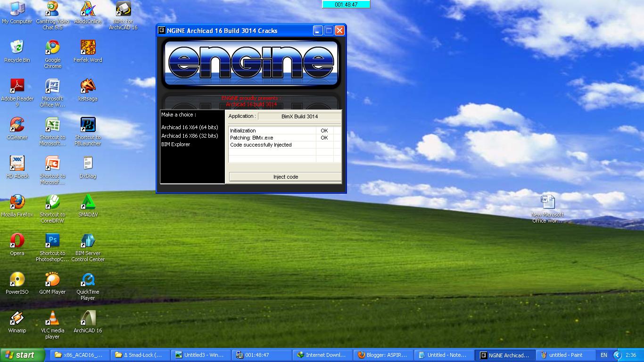Open QuickTime Player desktop icon
Viewport: 644px width, 362px height.
pyautogui.click(x=88, y=286)
